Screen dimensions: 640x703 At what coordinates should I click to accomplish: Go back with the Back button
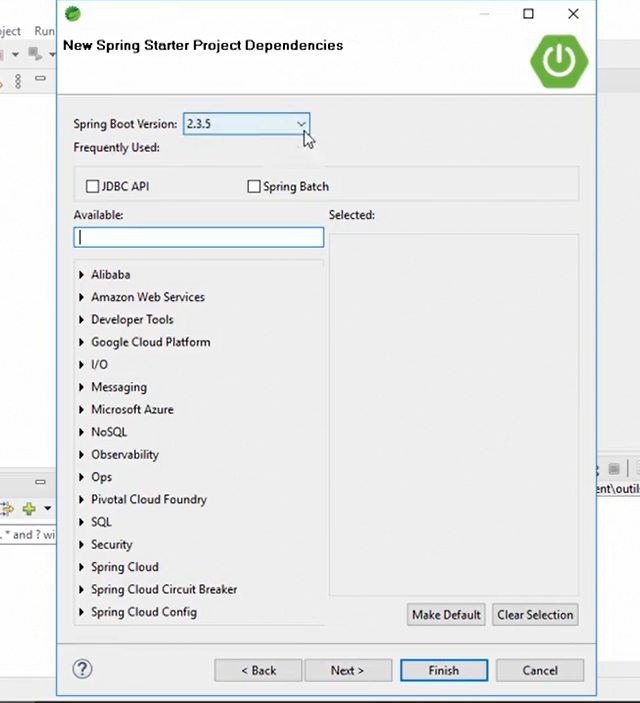coord(258,670)
